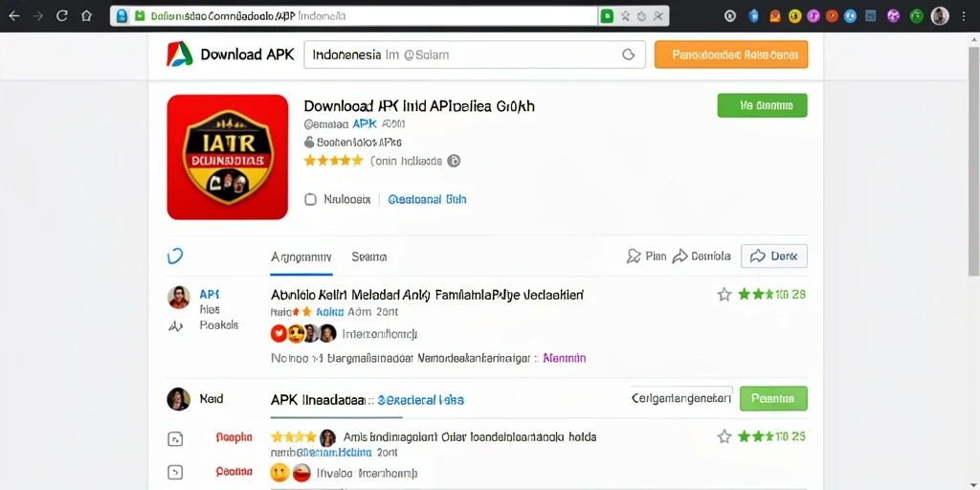Click the app's five-star rating

coord(333,161)
